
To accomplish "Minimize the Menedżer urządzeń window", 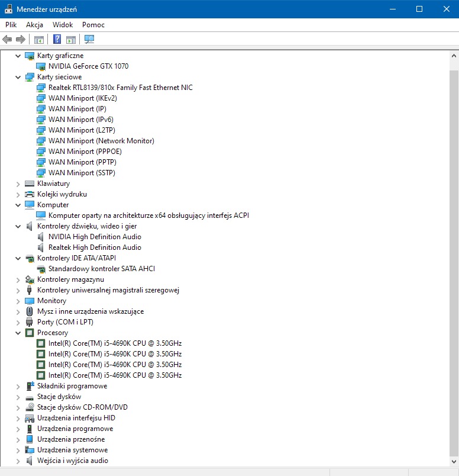I will 393,9.
